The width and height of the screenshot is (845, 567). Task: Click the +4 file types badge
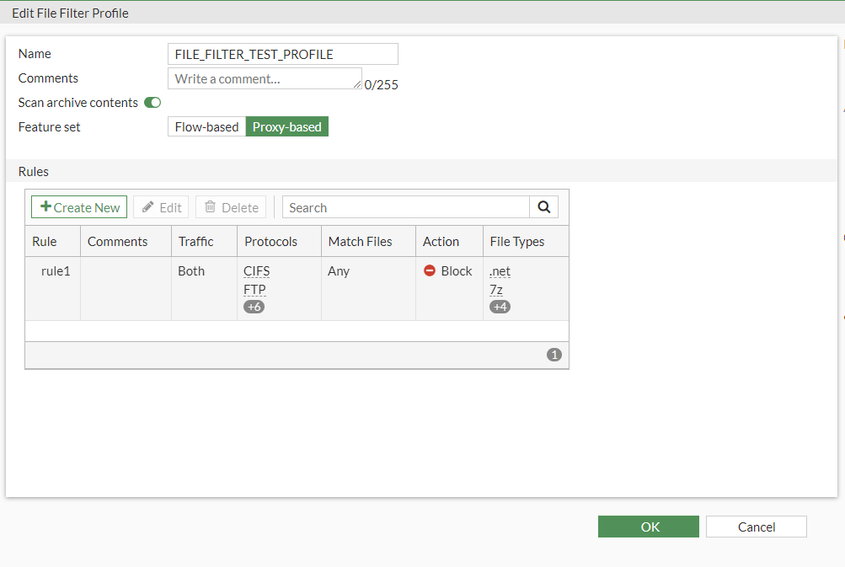click(500, 307)
